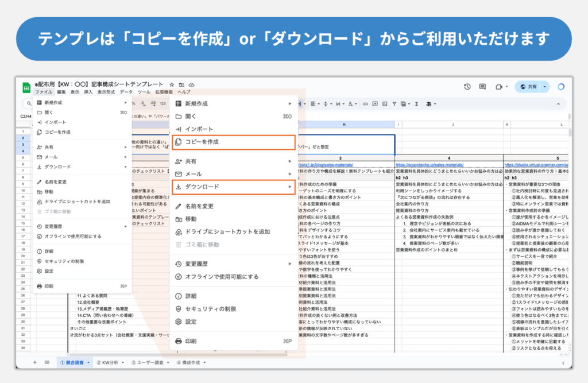Click the move-to-folder icon beside the title

click(x=181, y=85)
